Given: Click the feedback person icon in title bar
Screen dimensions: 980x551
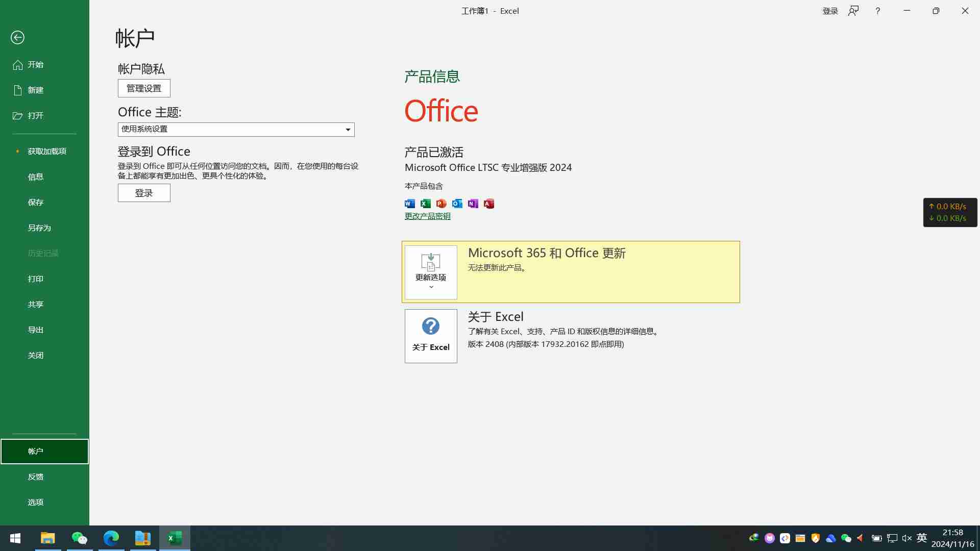Looking at the screenshot, I should pos(853,11).
